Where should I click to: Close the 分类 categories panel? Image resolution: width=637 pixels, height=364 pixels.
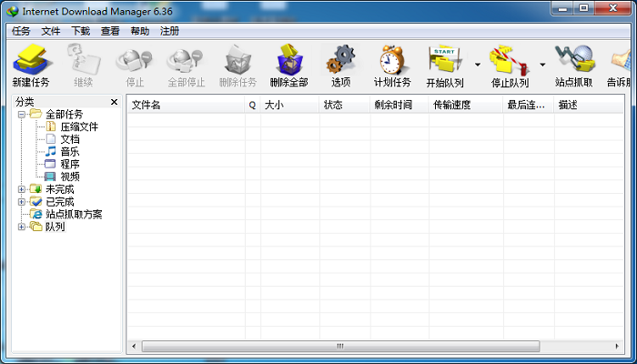[114, 102]
